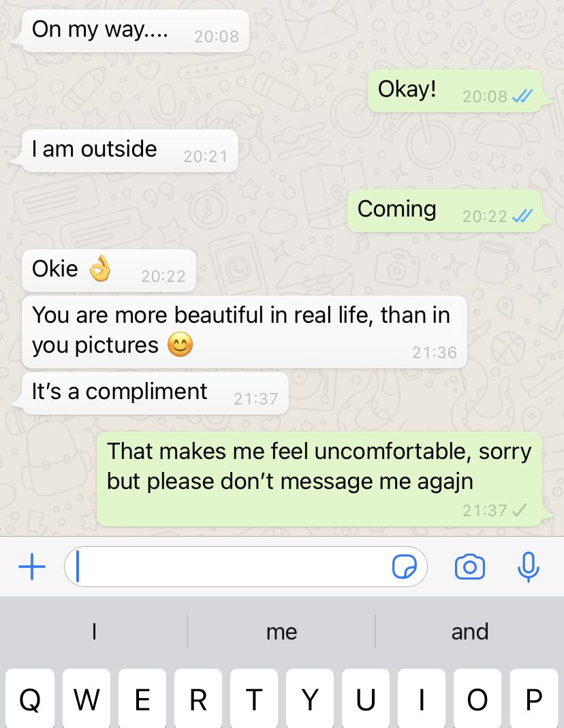
Task: Open the camera icon
Action: [x=470, y=567]
